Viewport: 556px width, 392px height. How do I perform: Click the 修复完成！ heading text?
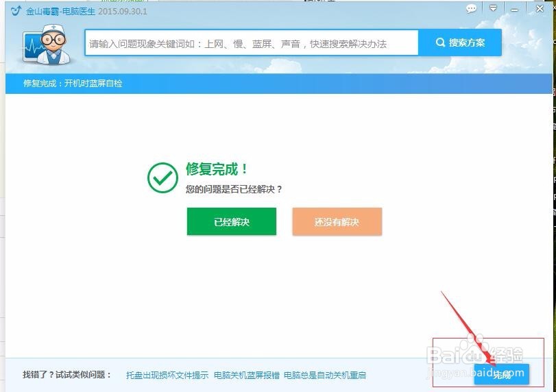pyautogui.click(x=217, y=169)
